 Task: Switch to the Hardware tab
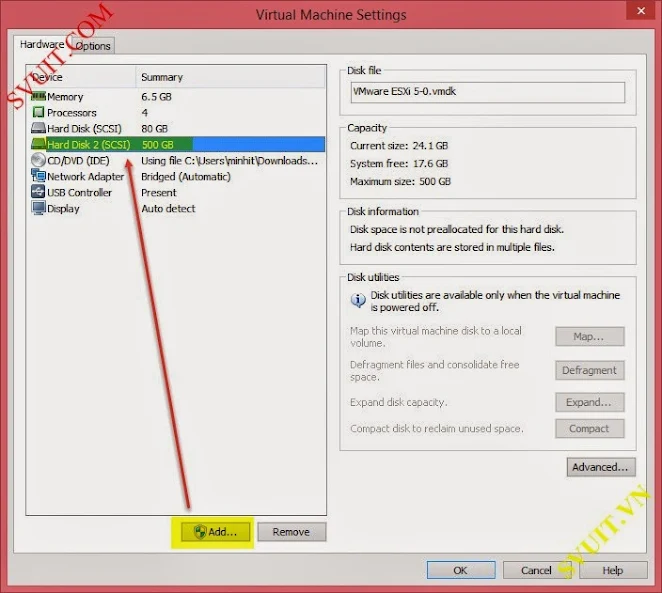click(x=42, y=45)
